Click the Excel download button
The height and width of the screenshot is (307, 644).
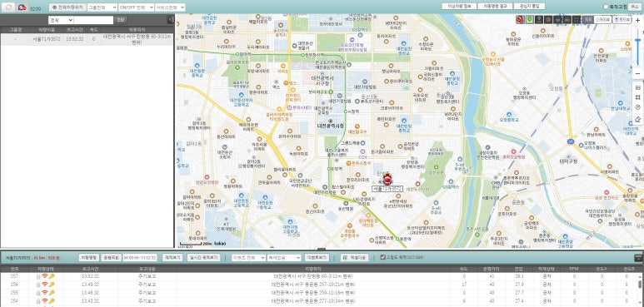pos(354,257)
